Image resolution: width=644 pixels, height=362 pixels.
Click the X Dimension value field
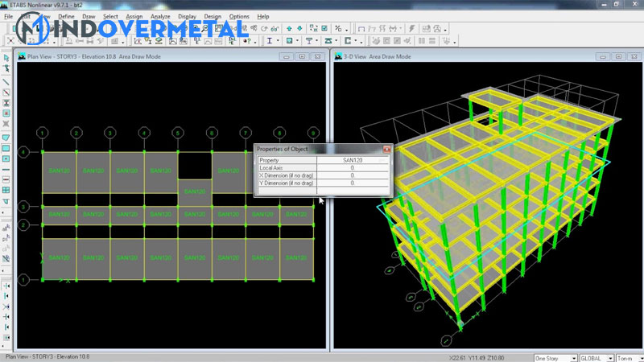[354, 175]
